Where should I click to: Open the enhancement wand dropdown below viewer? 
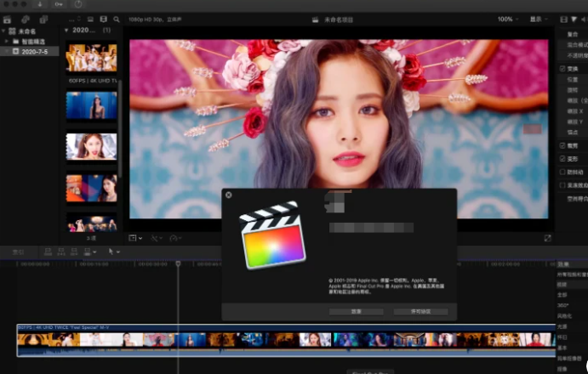pos(157,238)
